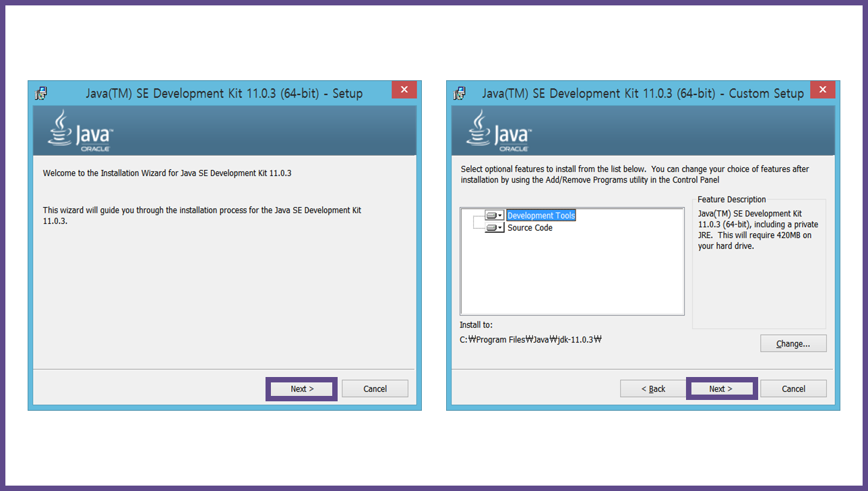Click Next in the Custom Setup window
Screen dimensions: 868x491
point(721,388)
